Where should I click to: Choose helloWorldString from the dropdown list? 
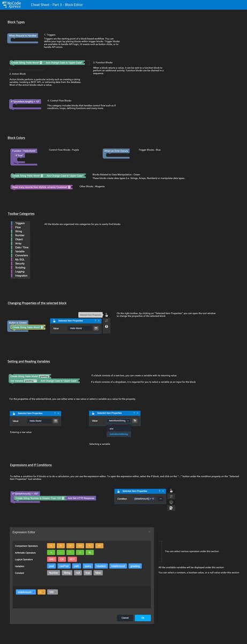(119, 434)
